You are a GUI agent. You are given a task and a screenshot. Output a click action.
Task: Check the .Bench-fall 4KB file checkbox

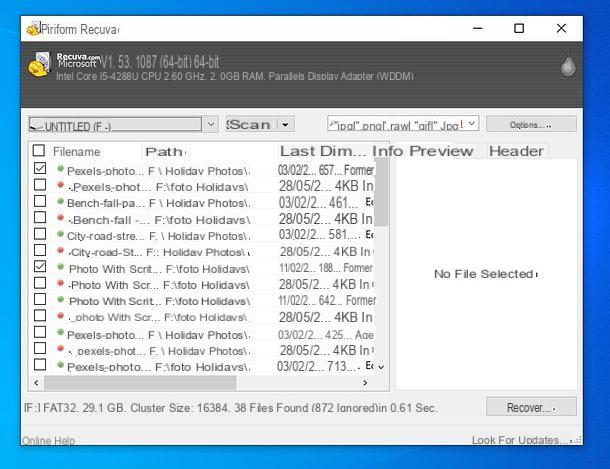click(40, 217)
